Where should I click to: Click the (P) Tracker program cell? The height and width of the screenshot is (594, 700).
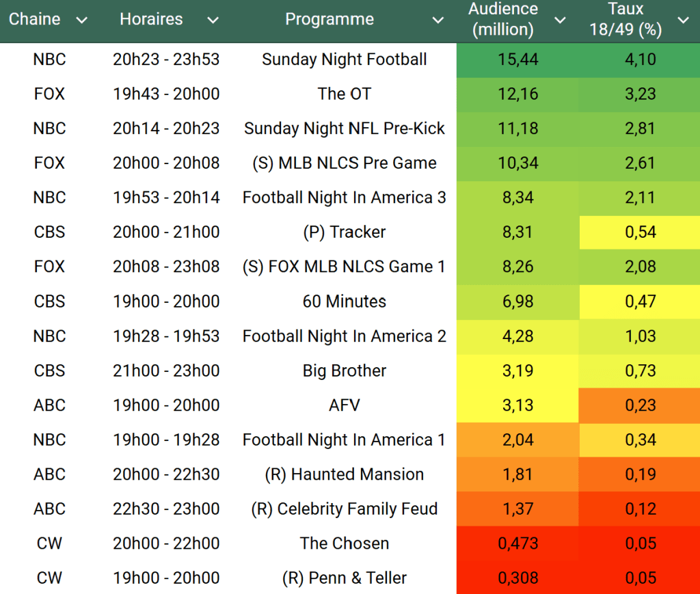click(344, 232)
